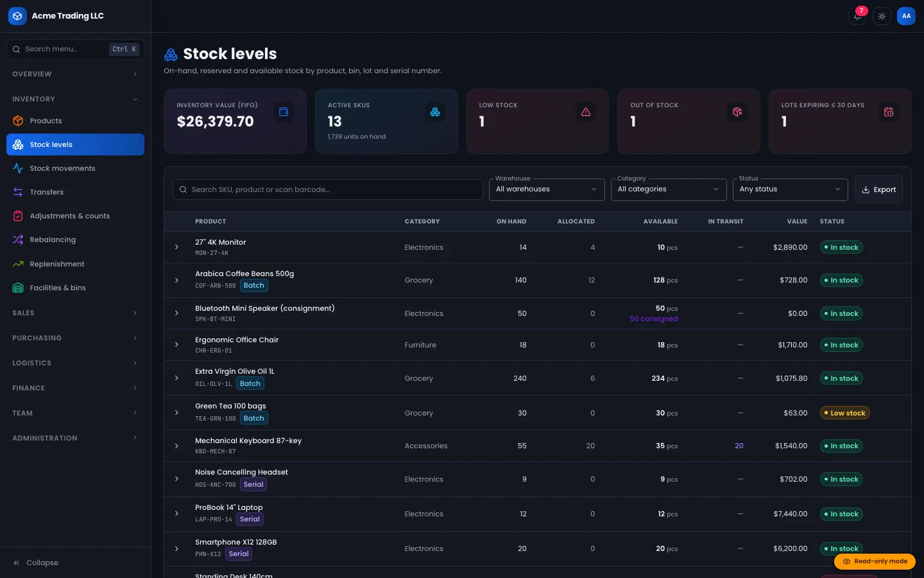Viewport: 924px width, 578px height.
Task: Expand the Arabica Coffee Beans 500g row
Action: pyautogui.click(x=176, y=280)
